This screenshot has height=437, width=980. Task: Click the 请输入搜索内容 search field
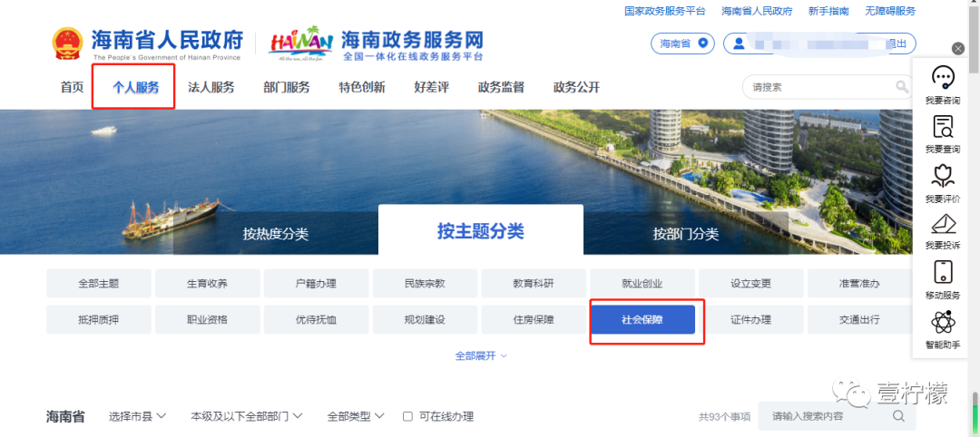click(838, 416)
